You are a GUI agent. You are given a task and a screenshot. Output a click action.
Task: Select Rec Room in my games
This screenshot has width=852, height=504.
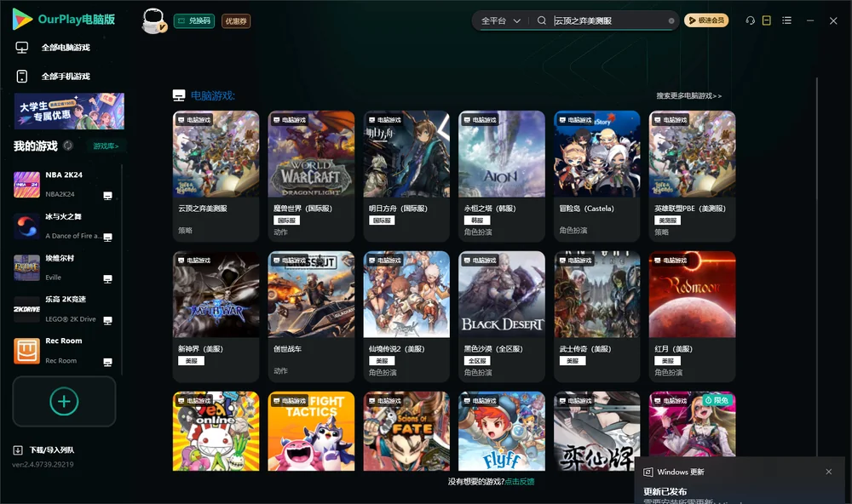63,351
